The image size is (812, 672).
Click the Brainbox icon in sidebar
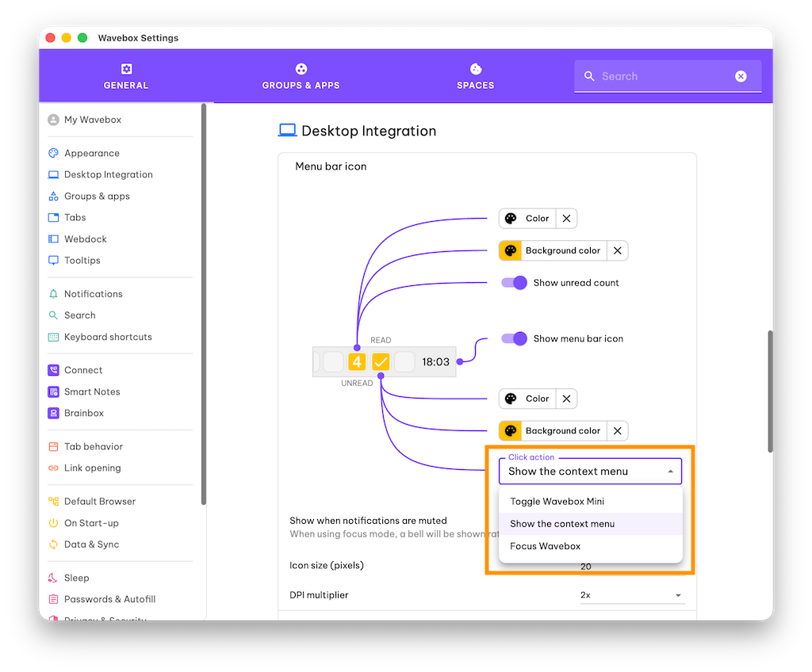[53, 413]
